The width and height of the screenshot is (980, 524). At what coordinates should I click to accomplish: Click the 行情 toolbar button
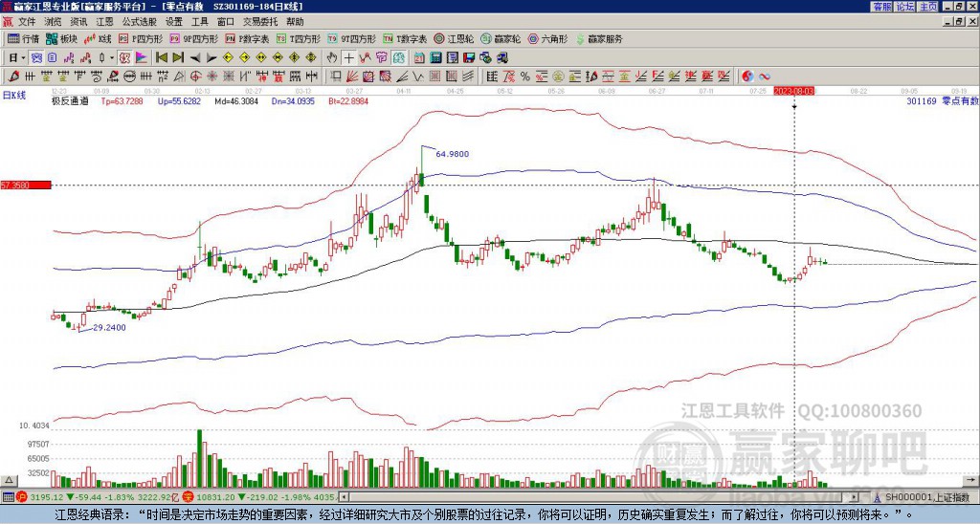[x=23, y=38]
